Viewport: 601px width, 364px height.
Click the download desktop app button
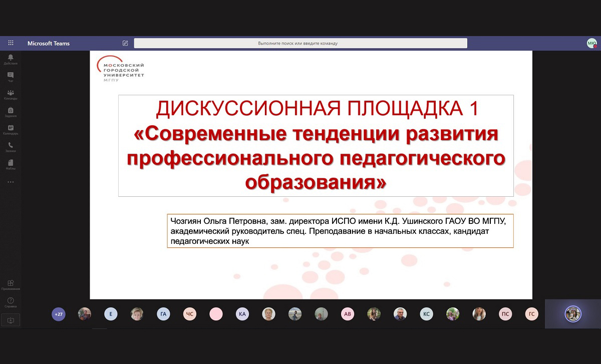(11, 320)
